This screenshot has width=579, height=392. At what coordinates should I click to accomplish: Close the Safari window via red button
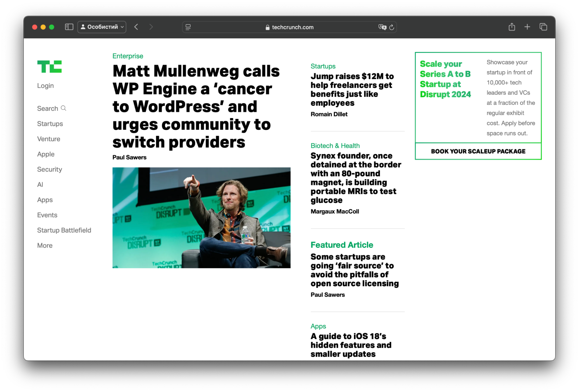(34, 27)
